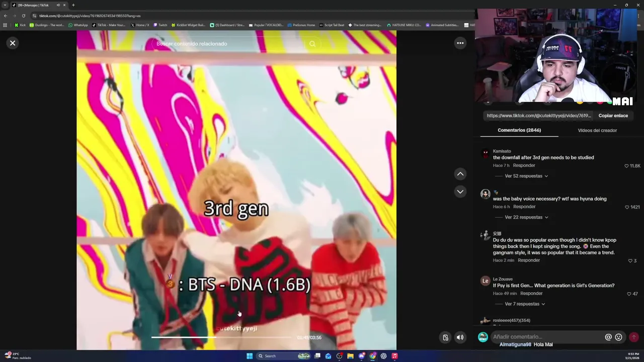The image size is (644, 362).
Task: Open the Animated Subtitles bookmark
Action: 442,25
